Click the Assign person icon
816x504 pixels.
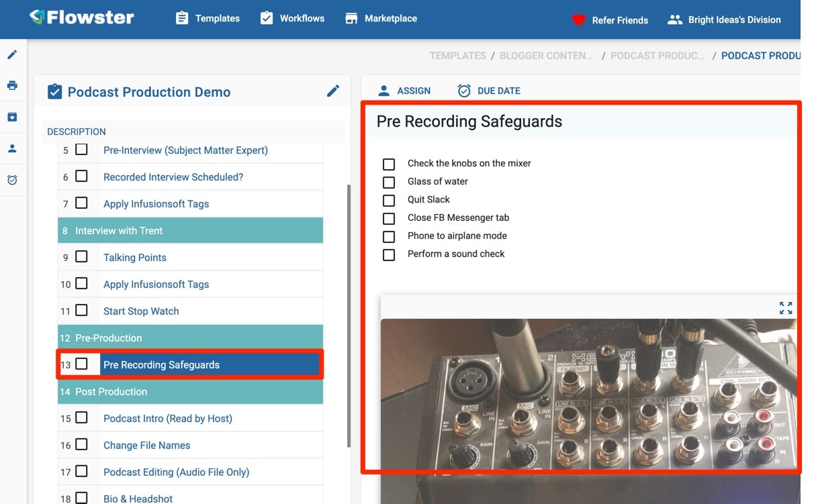383,90
